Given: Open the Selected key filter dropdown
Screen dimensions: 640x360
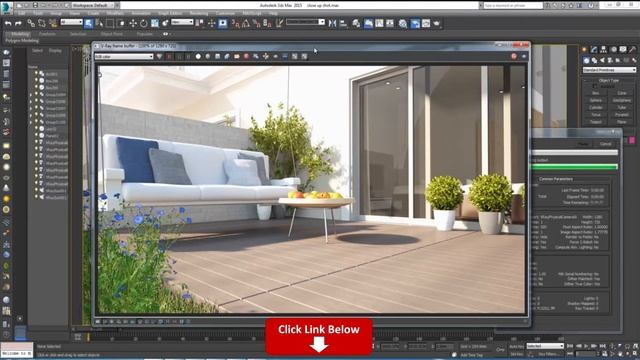Looking at the screenshot, I should (545, 346).
